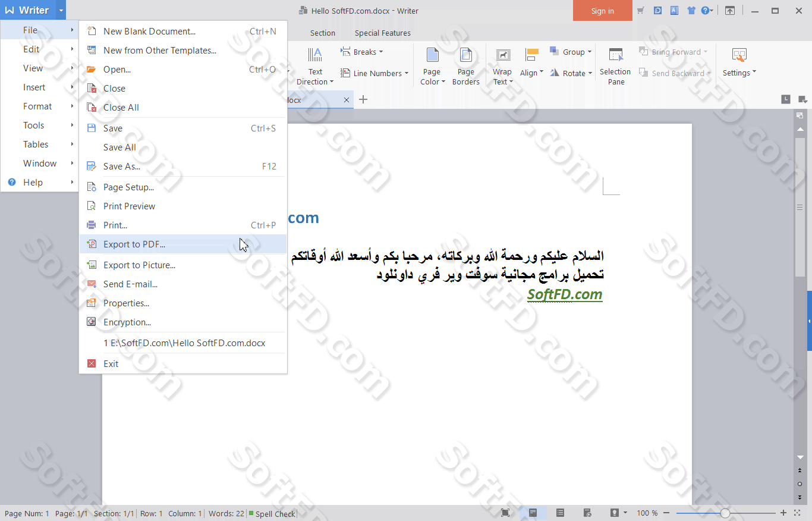The width and height of the screenshot is (812, 521).
Task: Select the Outline view icon
Action: 560,513
